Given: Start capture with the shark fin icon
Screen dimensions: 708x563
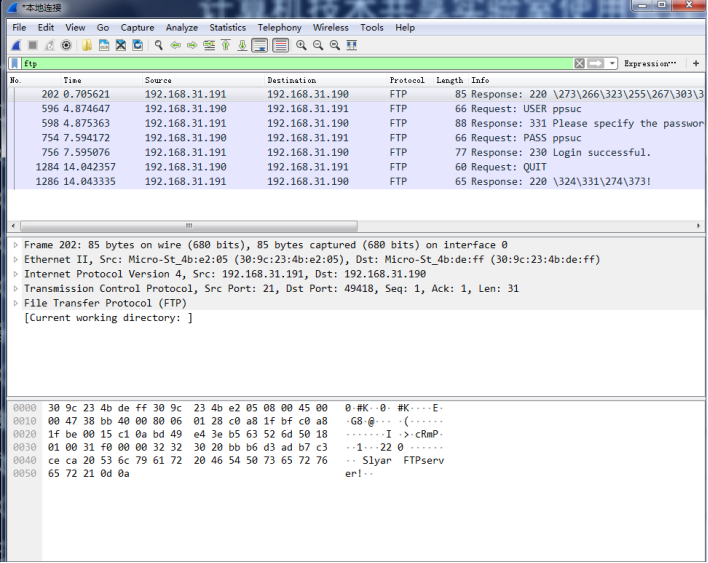Looking at the screenshot, I should click(16, 45).
